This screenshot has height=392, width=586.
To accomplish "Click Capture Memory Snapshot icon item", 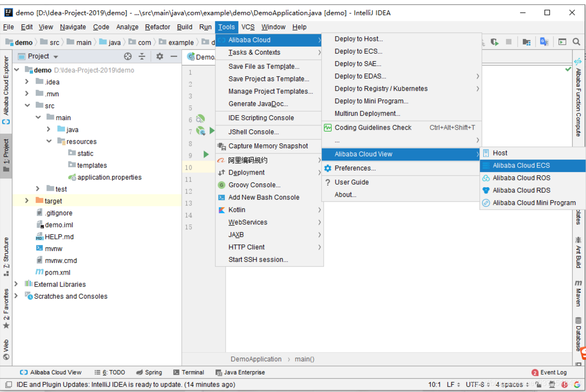I will (x=269, y=146).
